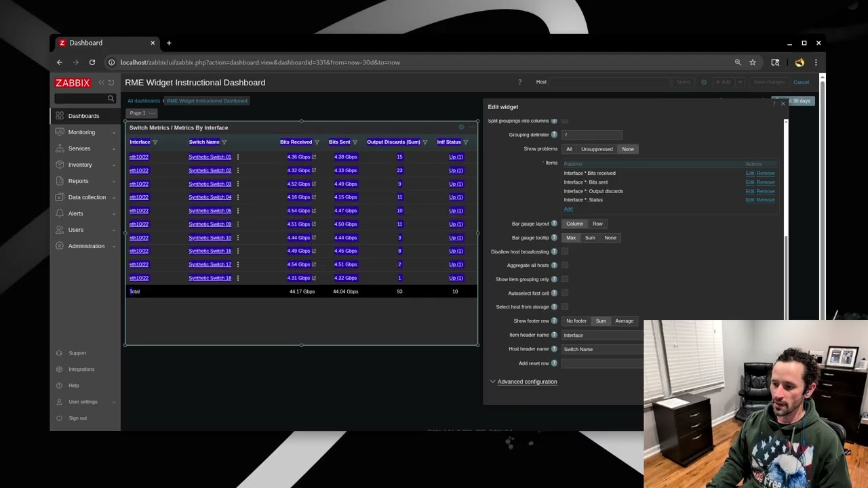Filter the Intf Status column
Screen dimensions: 868x488
[x=466, y=142]
